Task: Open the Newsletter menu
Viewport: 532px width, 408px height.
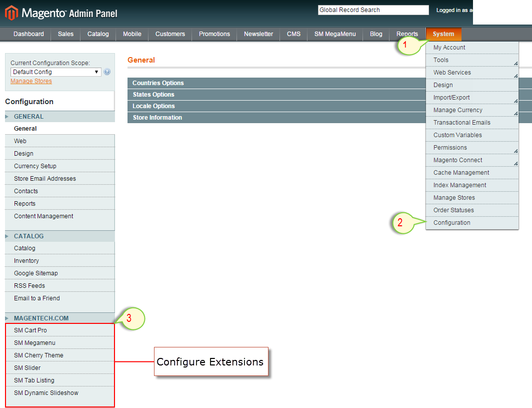Action: pos(258,34)
